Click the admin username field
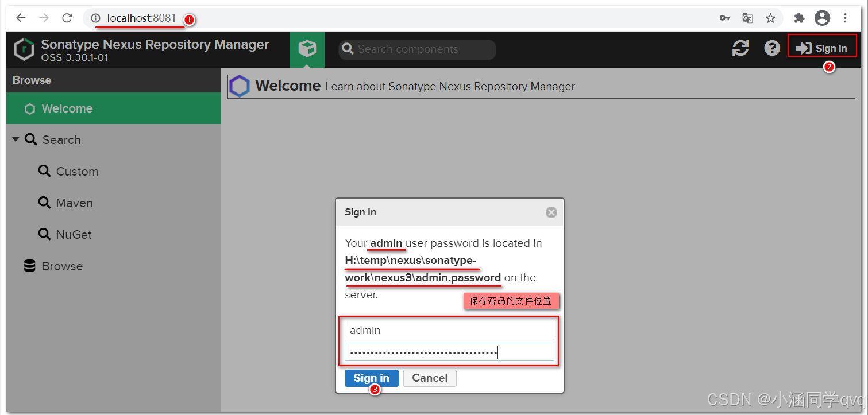 click(x=449, y=330)
